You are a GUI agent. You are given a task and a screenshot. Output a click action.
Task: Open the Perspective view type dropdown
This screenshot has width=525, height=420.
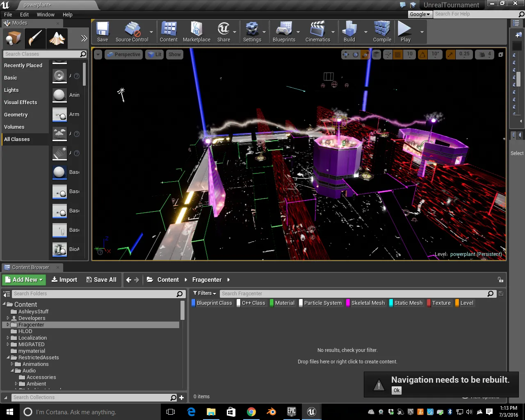123,54
